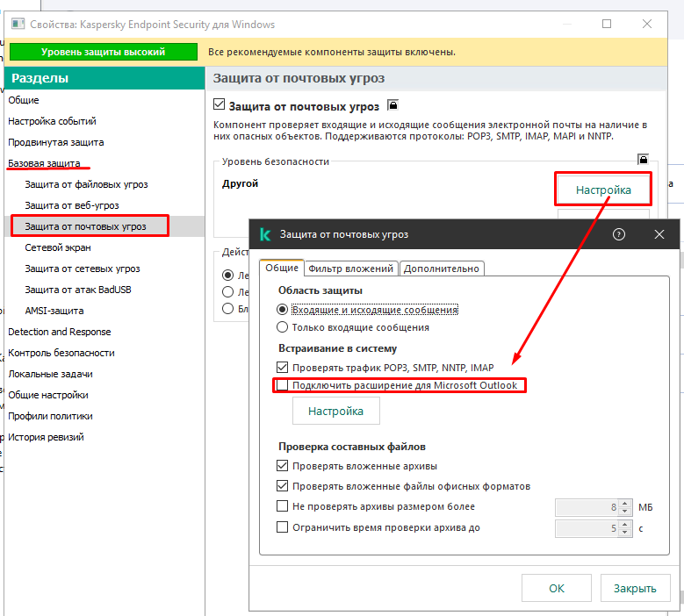Screen dimensions: 684x616
Task: Select the first action radio button under Действие
Action: click(227, 275)
